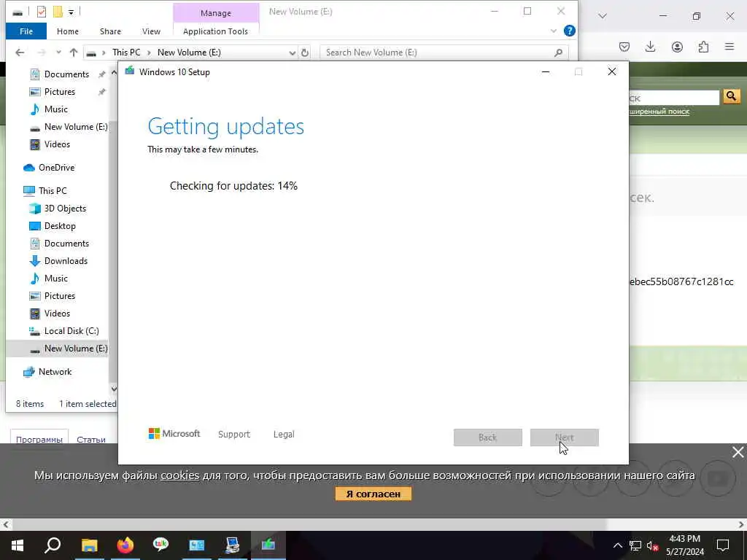Open OneDrive in navigation pane
Image resolution: width=747 pixels, height=560 pixels.
[56, 168]
